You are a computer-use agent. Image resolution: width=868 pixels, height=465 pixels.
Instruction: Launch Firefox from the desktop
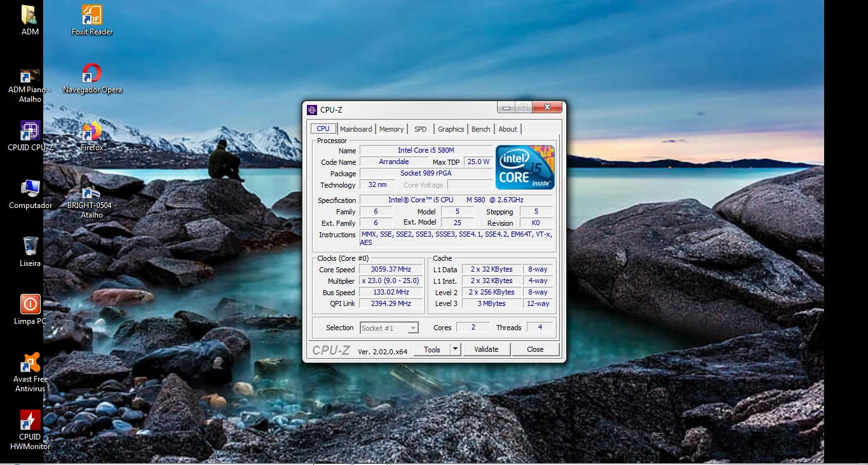92,131
